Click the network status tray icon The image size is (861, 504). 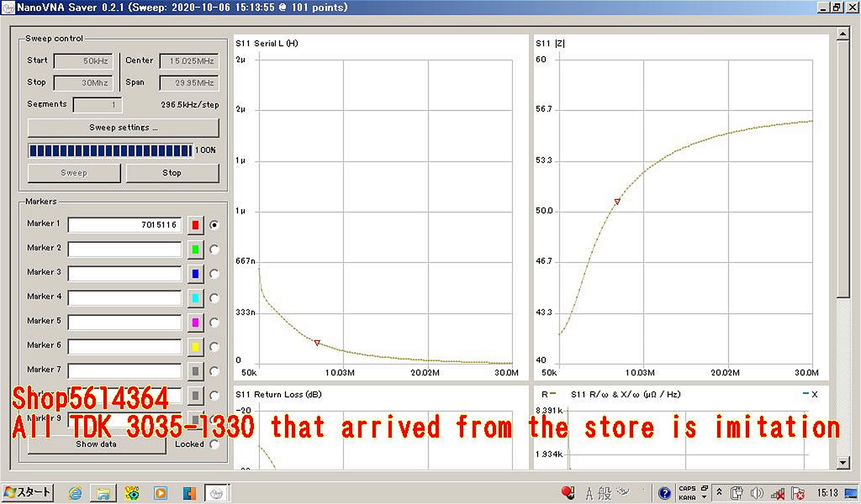tap(778, 494)
